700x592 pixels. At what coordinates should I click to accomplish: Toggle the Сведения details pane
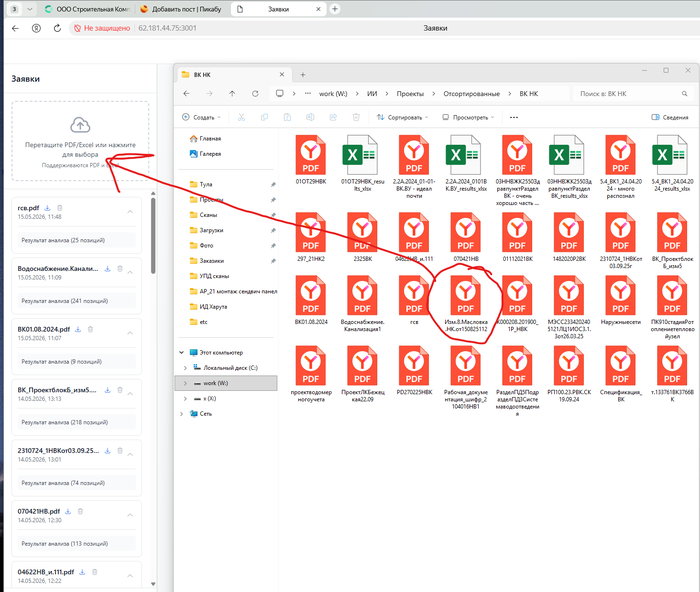(670, 117)
